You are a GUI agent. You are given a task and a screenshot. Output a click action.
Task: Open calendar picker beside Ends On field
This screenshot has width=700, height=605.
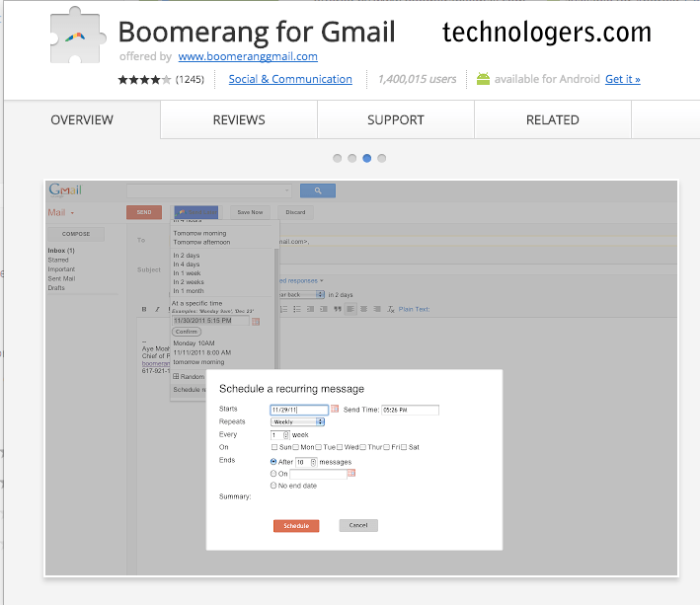pyautogui.click(x=351, y=473)
